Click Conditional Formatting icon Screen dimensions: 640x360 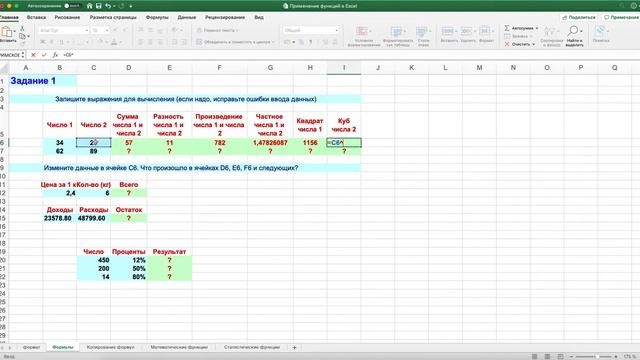pos(362,31)
